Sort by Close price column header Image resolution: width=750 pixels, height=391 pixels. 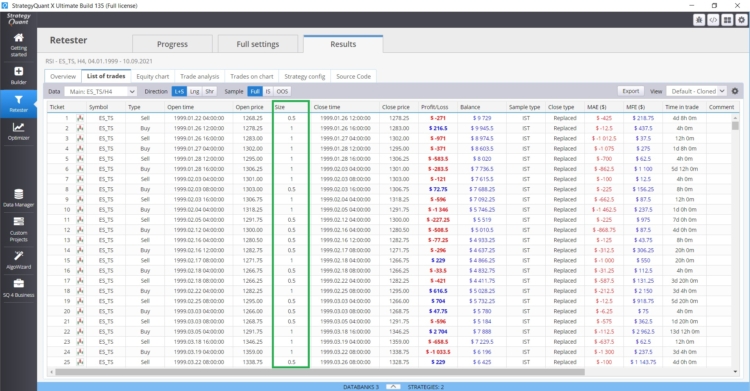[x=398, y=107]
